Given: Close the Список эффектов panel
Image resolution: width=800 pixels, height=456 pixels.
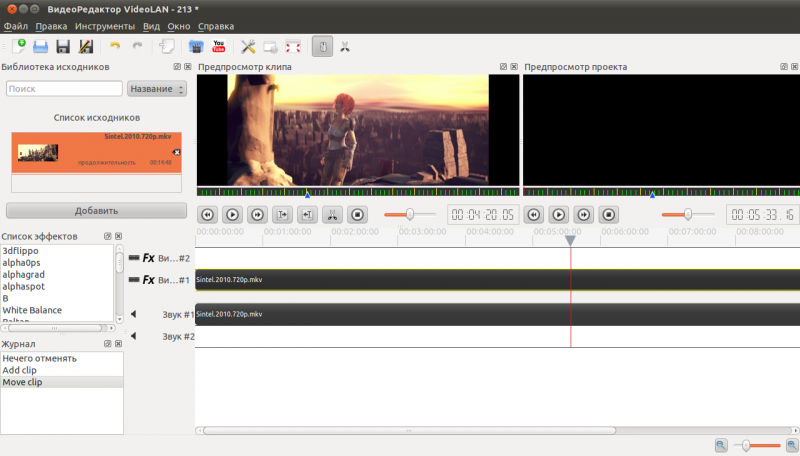Looking at the screenshot, I should [118, 236].
